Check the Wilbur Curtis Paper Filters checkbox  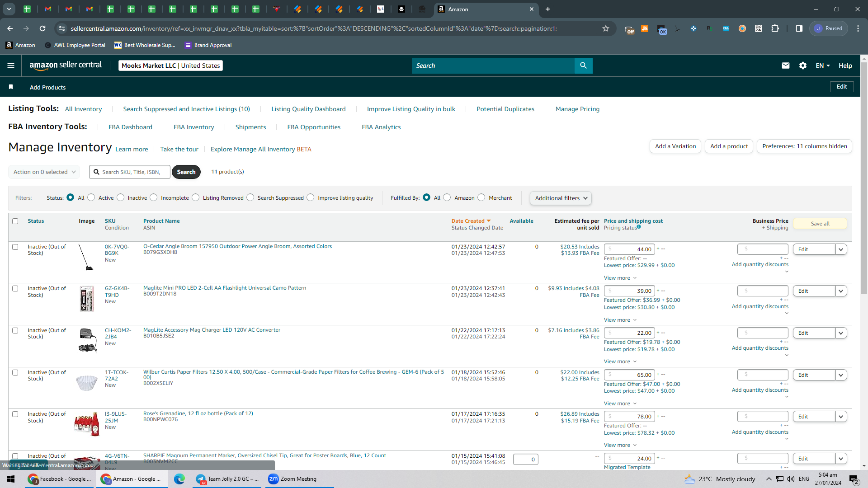[x=15, y=372]
